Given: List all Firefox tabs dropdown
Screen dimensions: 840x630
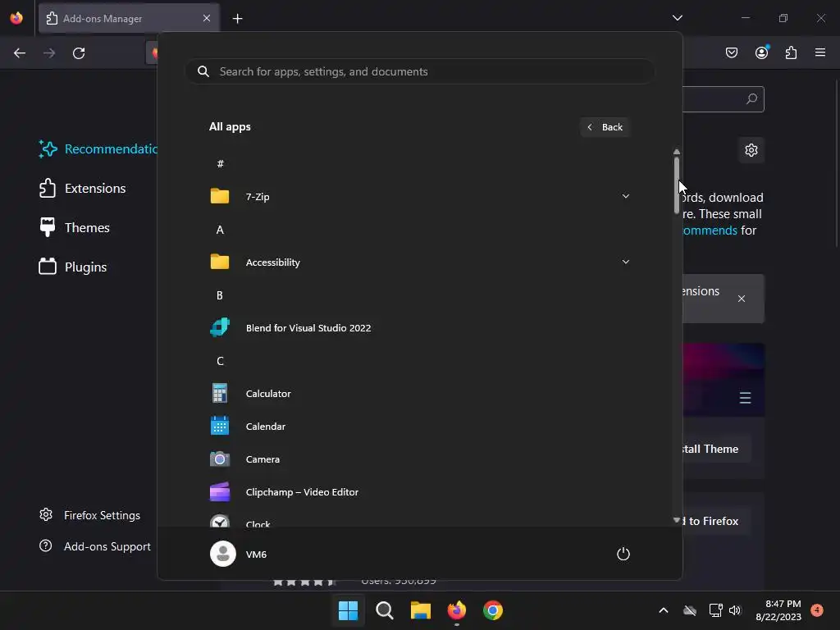Looking at the screenshot, I should 677,18.
